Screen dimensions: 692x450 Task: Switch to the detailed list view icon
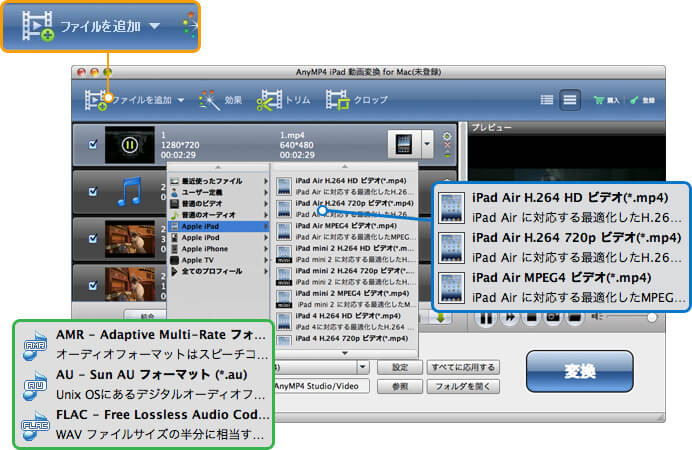coord(547,100)
